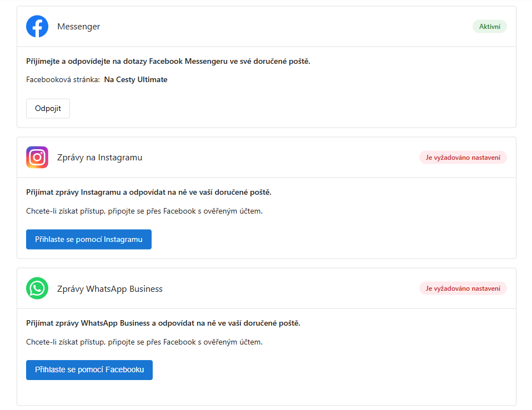Click the Instagram logo icon
The image size is (532, 410).
point(37,157)
